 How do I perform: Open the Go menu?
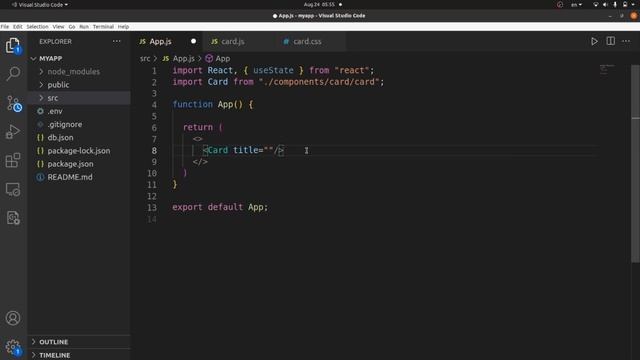pyautogui.click(x=72, y=27)
